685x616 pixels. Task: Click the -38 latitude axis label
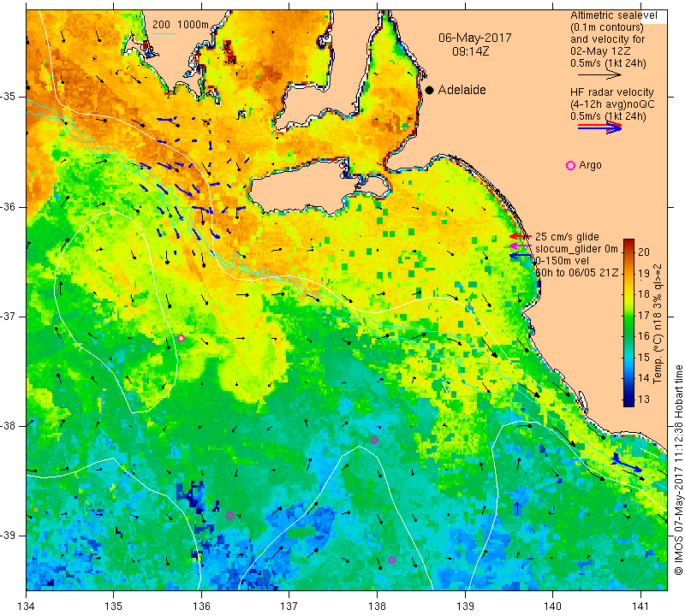[x=9, y=426]
